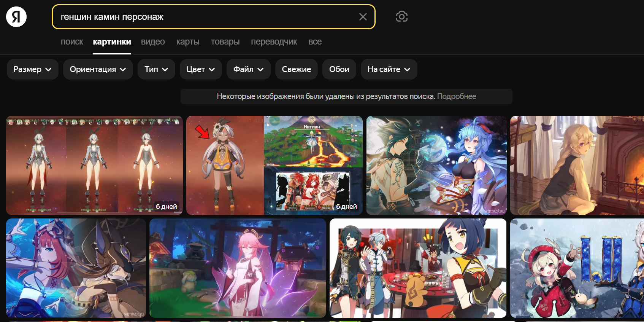Image resolution: width=644 pixels, height=322 pixels.
Task: Open the characters at dining table artwork
Action: click(x=418, y=268)
